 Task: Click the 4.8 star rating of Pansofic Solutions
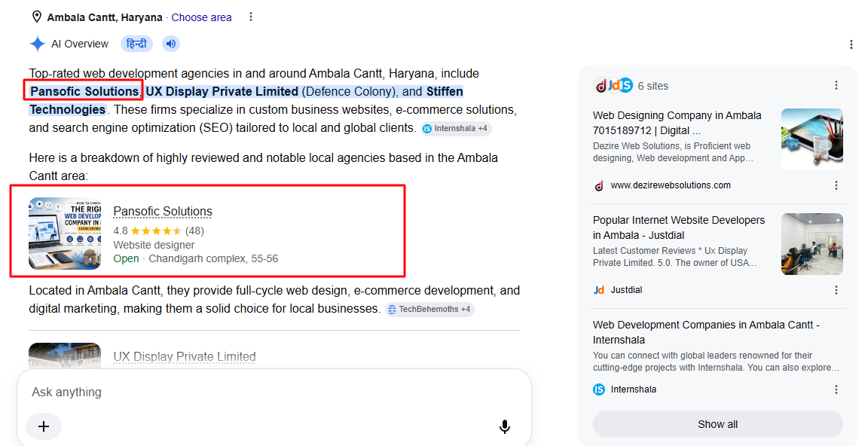click(158, 231)
